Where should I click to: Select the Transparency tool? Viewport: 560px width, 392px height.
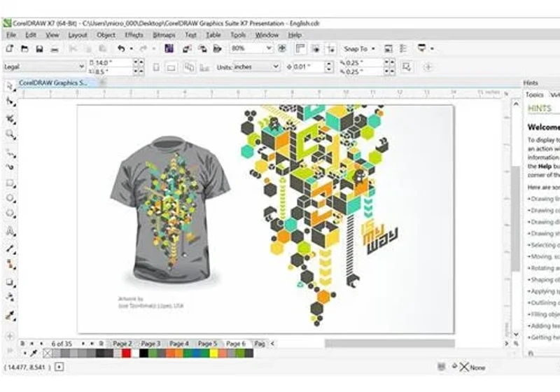tap(10, 297)
